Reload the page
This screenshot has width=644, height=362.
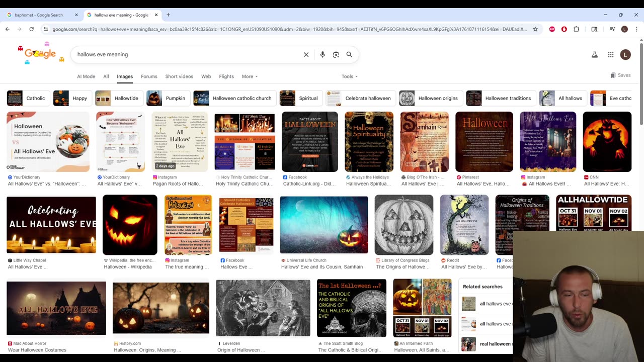point(31,29)
